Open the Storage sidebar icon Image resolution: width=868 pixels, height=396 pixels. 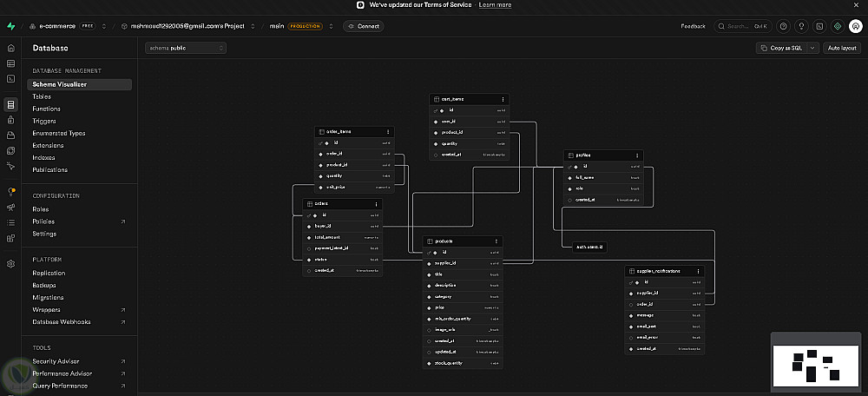(10, 135)
